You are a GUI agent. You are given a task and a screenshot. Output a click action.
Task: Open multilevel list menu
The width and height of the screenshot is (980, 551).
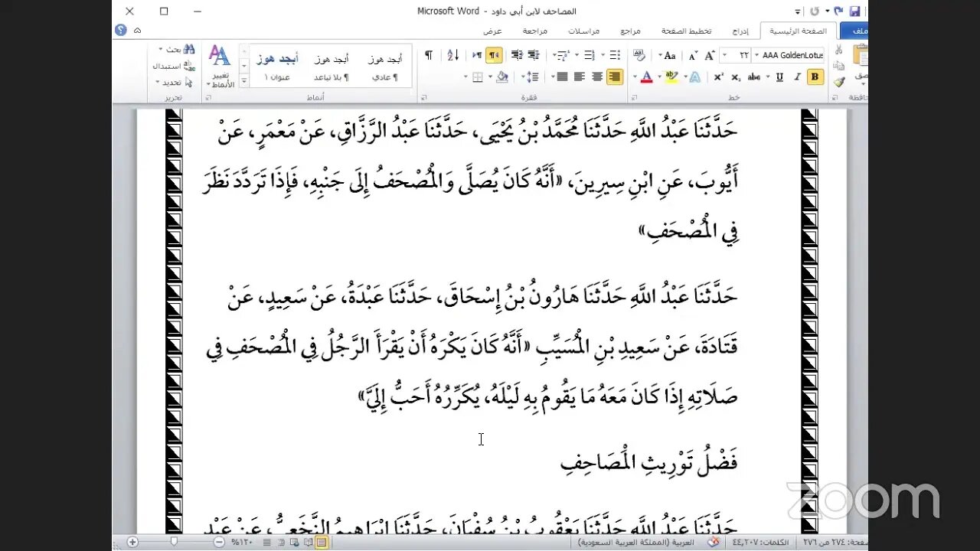[x=562, y=55]
